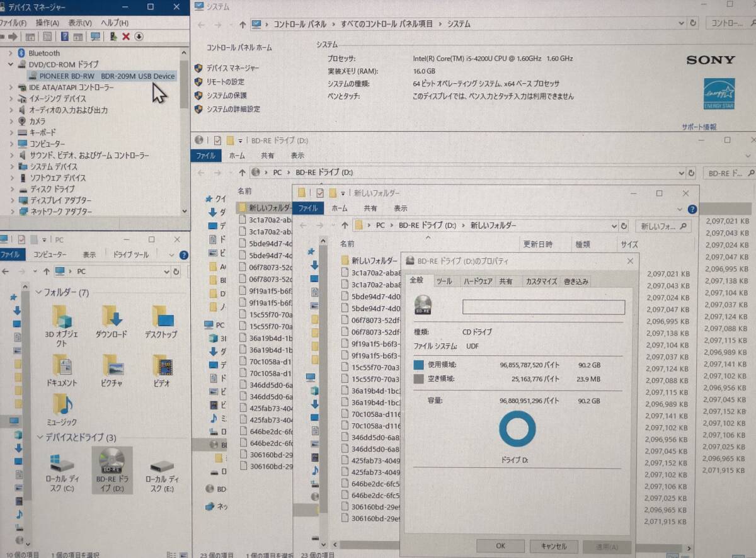Open デスクトップ folder icon
756x558 pixels.
(x=161, y=322)
